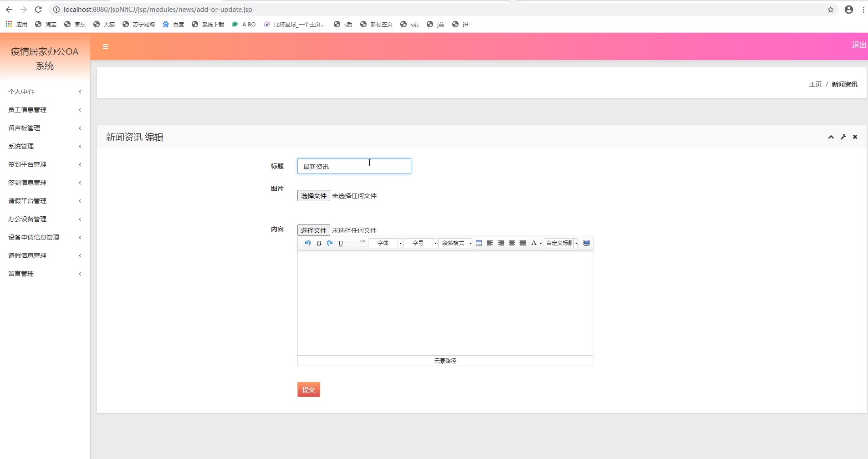The image size is (868, 459).
Task: Expand the 请假信息管理 sidebar menu
Action: (45, 255)
